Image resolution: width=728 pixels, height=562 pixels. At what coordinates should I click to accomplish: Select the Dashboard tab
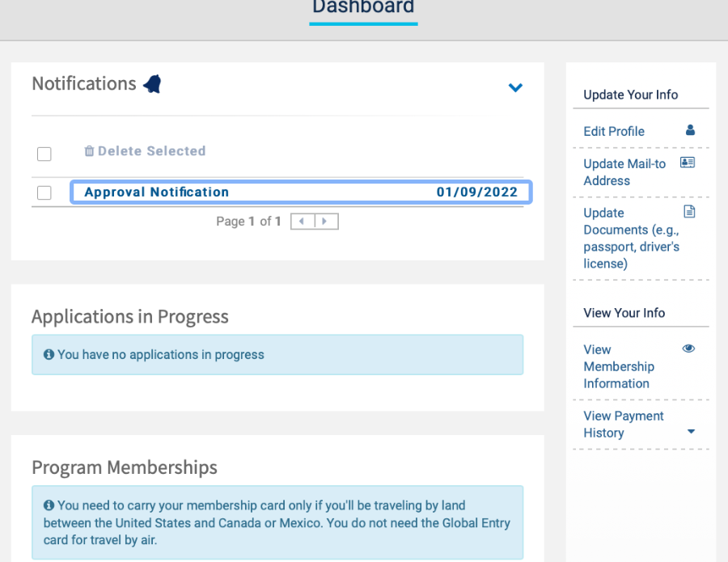(363, 8)
